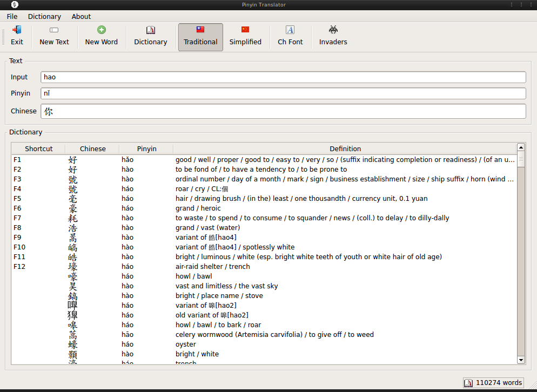Select the F6 row 'grand / heroic'
This screenshot has height=392, width=537.
264,208
